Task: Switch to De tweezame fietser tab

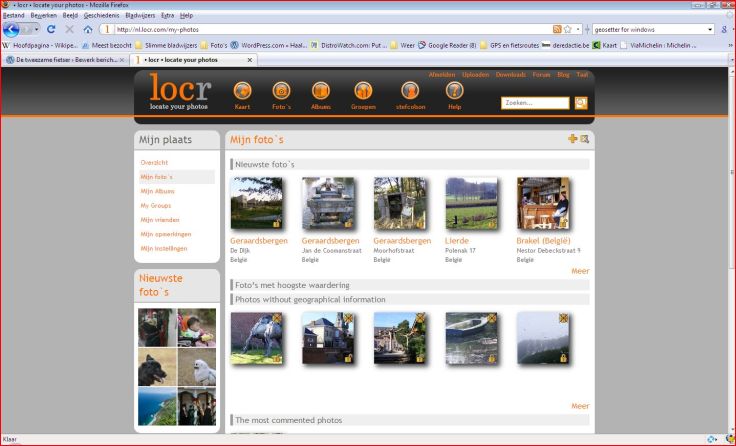Action: click(x=65, y=60)
